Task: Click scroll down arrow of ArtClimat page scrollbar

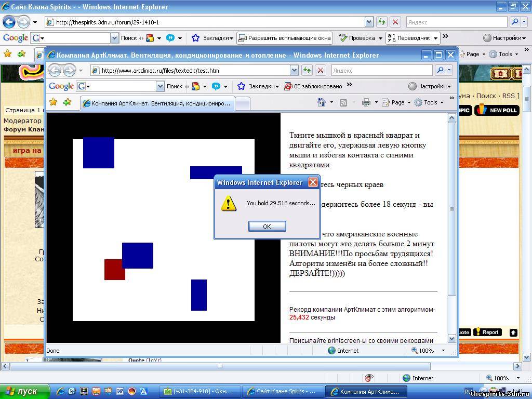Action: 451,338
